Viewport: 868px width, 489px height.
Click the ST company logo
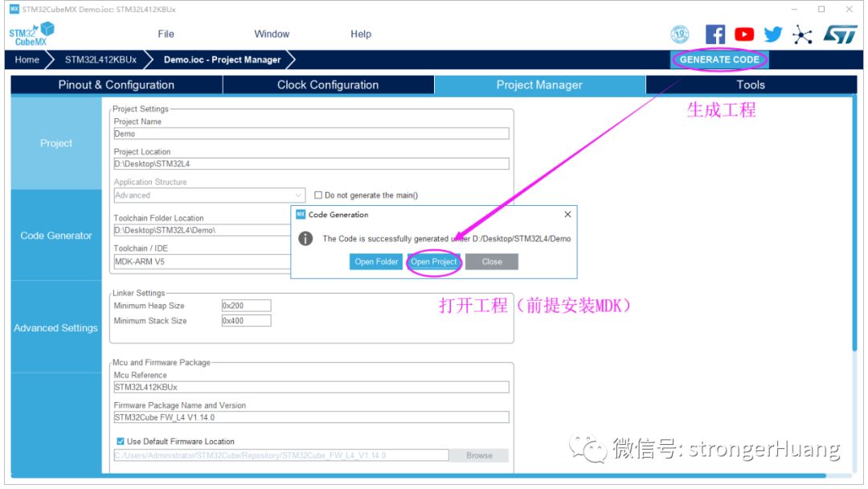840,35
